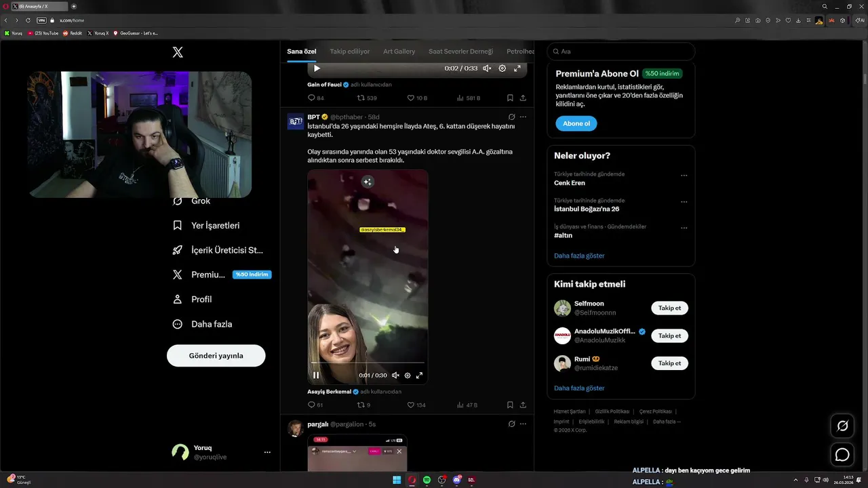Open Yoruq account switcher three dots
This screenshot has height=488, width=868.
(267, 452)
